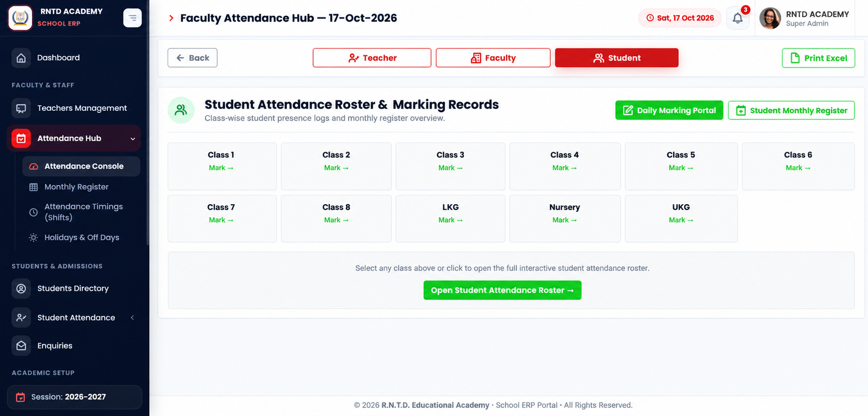Select the Student tab
This screenshot has width=868, height=416.
617,58
